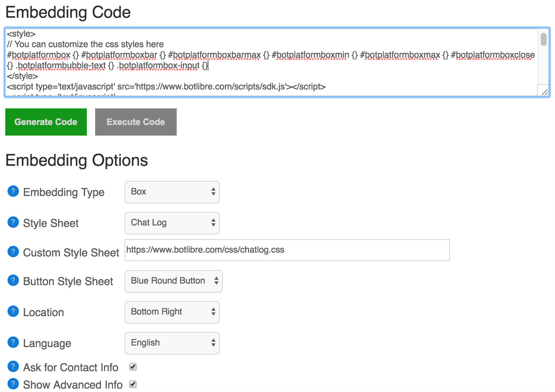555x392 pixels.
Task: Open help for Button Style Sheet
Action: click(13, 281)
